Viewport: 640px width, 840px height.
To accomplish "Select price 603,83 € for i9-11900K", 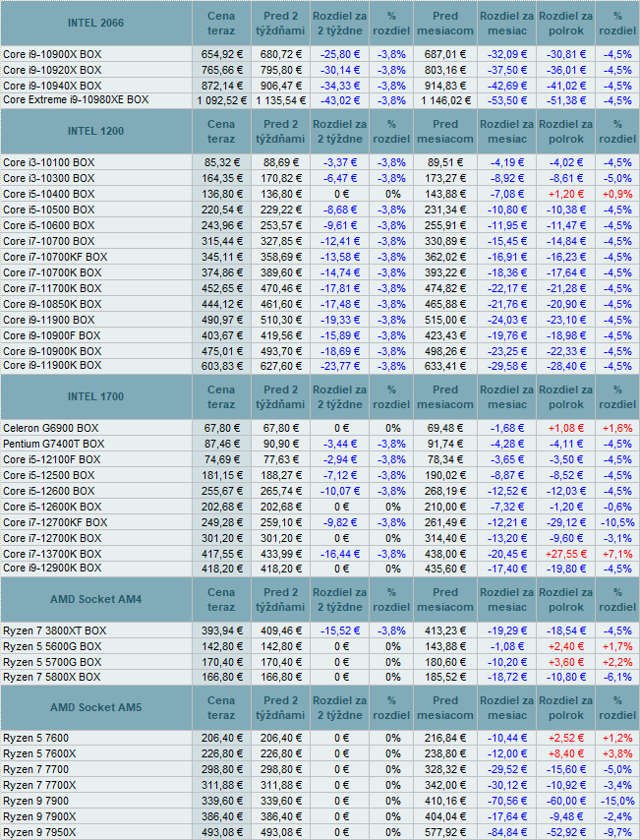I will point(222,366).
